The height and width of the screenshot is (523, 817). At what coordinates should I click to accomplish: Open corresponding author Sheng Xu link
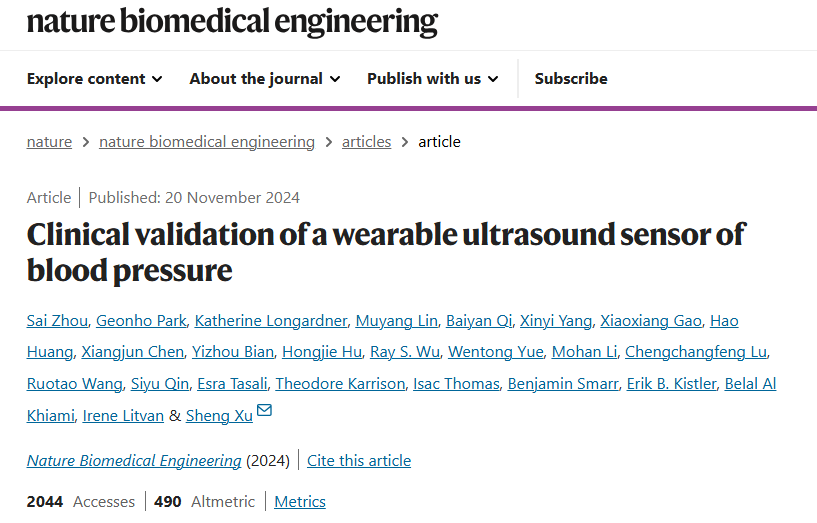click(x=219, y=416)
